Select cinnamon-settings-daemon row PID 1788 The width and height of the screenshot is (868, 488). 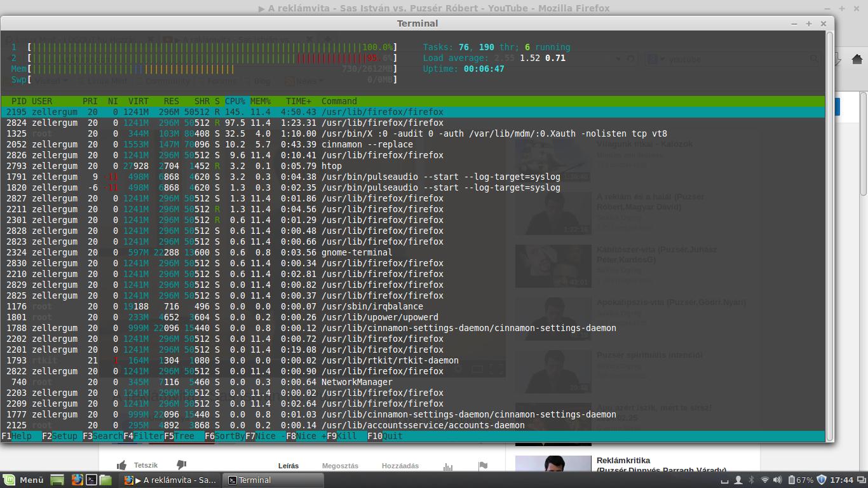(x=413, y=328)
